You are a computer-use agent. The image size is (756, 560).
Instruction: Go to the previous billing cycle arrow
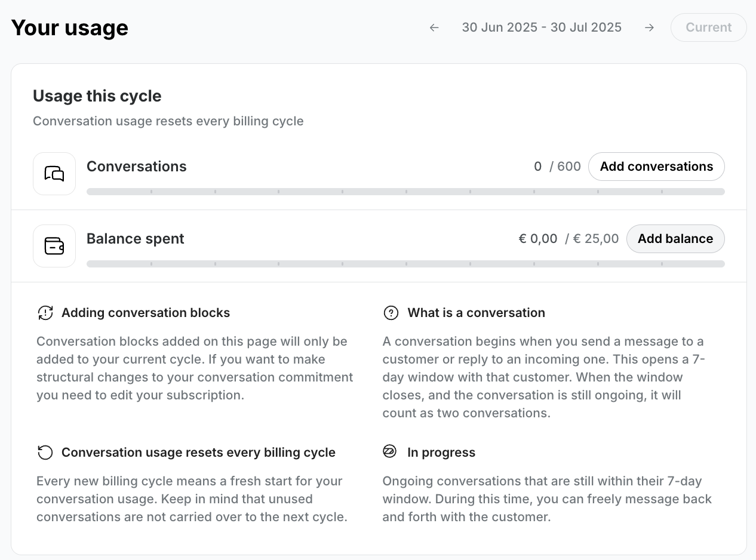click(x=434, y=27)
